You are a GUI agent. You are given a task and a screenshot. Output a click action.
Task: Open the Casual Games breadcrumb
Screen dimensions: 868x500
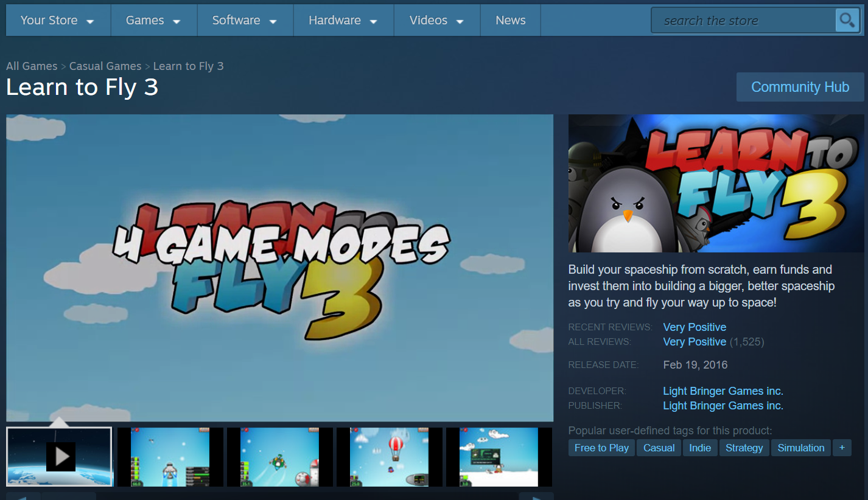(x=105, y=66)
